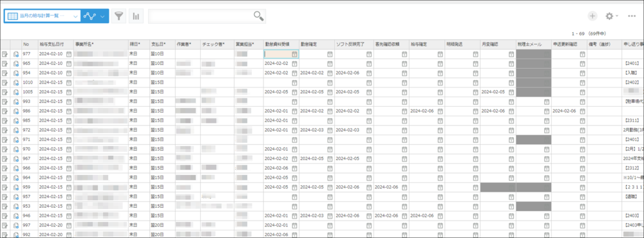Image resolution: width=644 pixels, height=238 pixels.
Task: Open 申送更新確認 calendar icon for No 986
Action: [x=582, y=111]
